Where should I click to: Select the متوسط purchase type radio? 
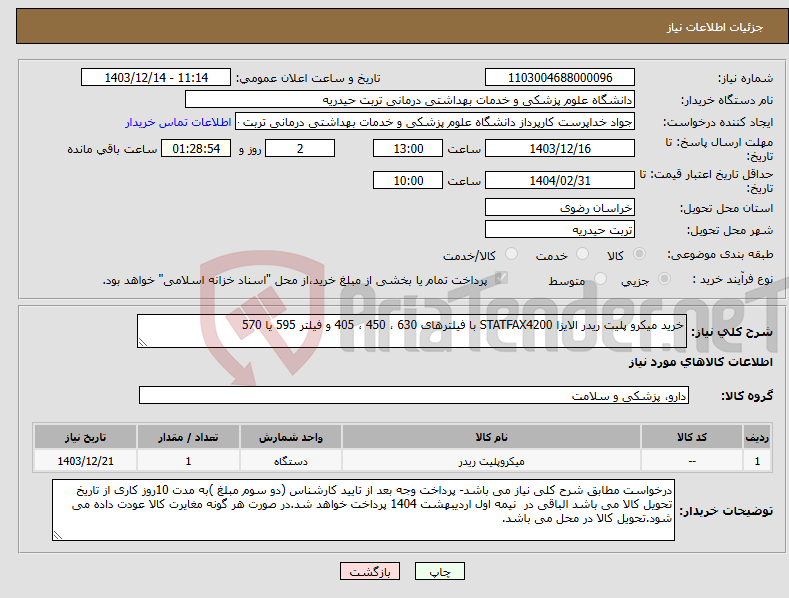coord(600,278)
